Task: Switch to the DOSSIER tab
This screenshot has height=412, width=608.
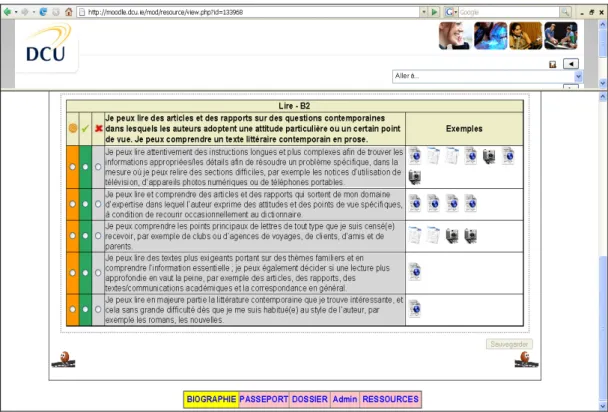Action: (x=309, y=399)
